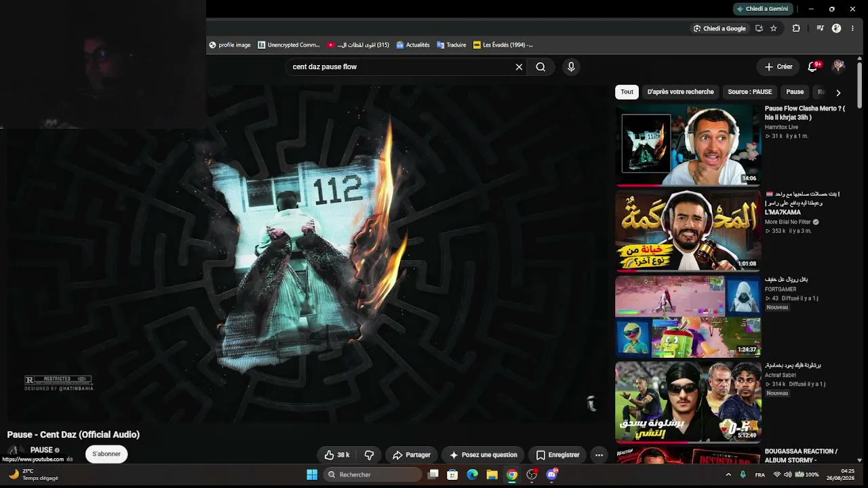Bookmark this page with star icon
The width and height of the screenshot is (868, 488).
774,28
